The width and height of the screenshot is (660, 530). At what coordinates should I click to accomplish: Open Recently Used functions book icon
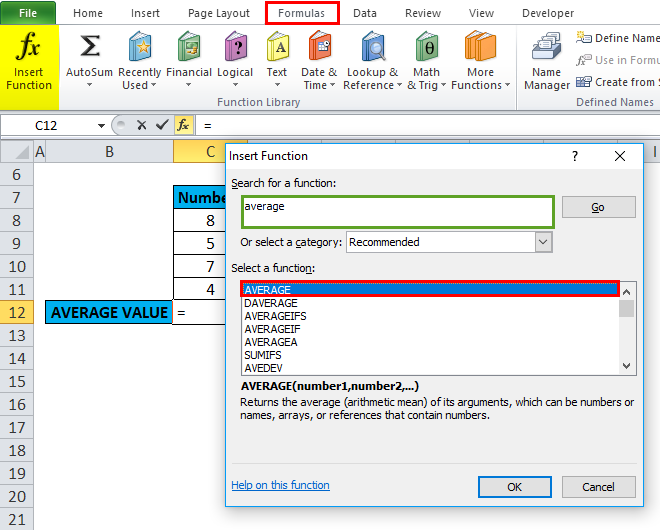140,46
